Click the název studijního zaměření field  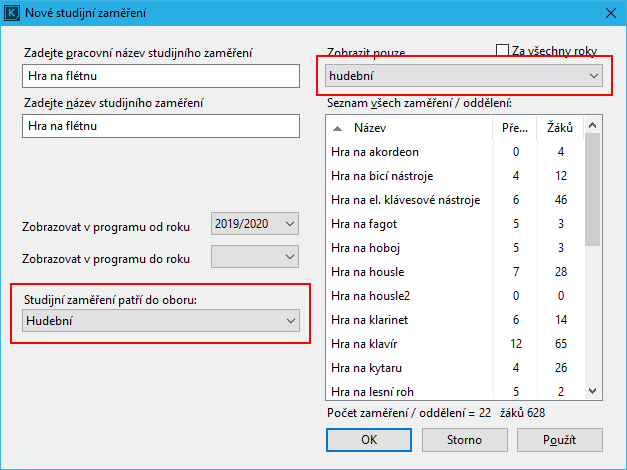coord(160,125)
